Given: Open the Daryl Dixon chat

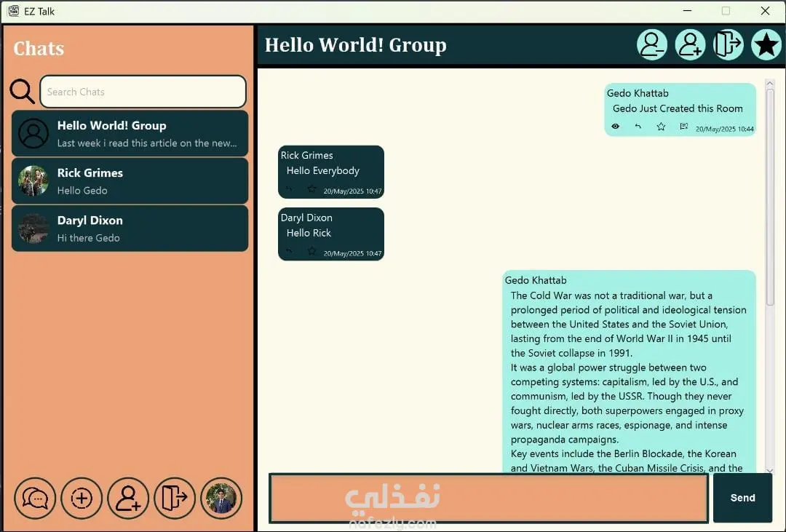Looking at the screenshot, I should pos(130,228).
